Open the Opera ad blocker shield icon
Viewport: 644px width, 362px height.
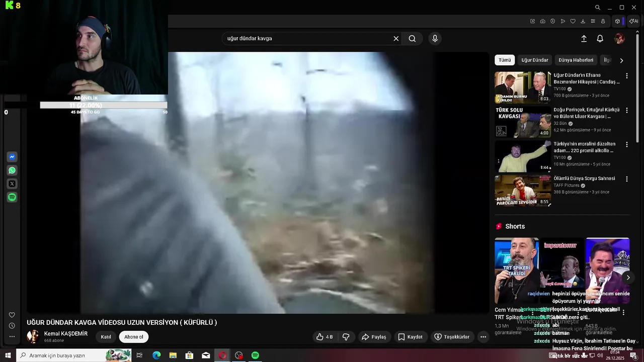pos(553,21)
